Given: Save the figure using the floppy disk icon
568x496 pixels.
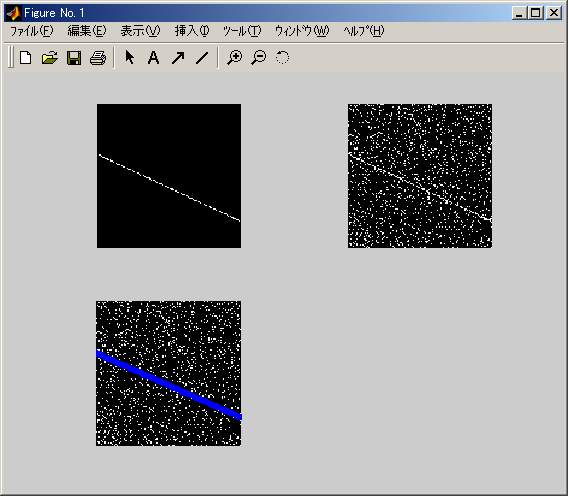Looking at the screenshot, I should coord(74,58).
